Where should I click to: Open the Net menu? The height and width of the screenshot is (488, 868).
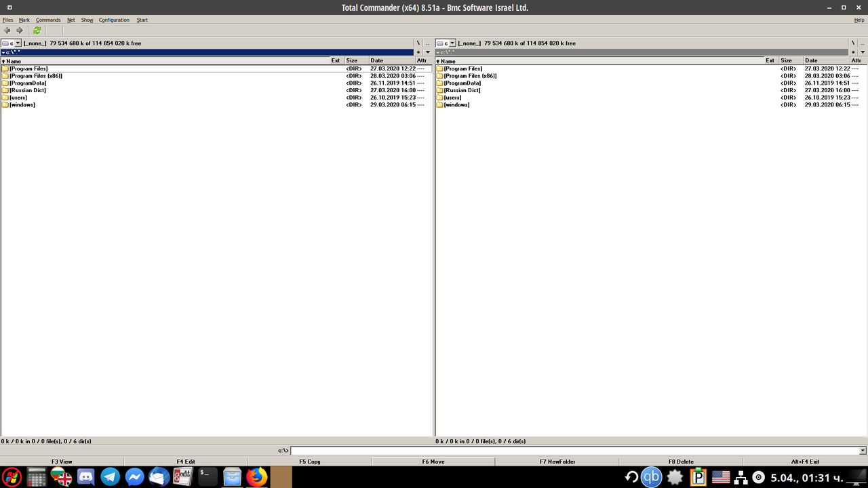71,20
